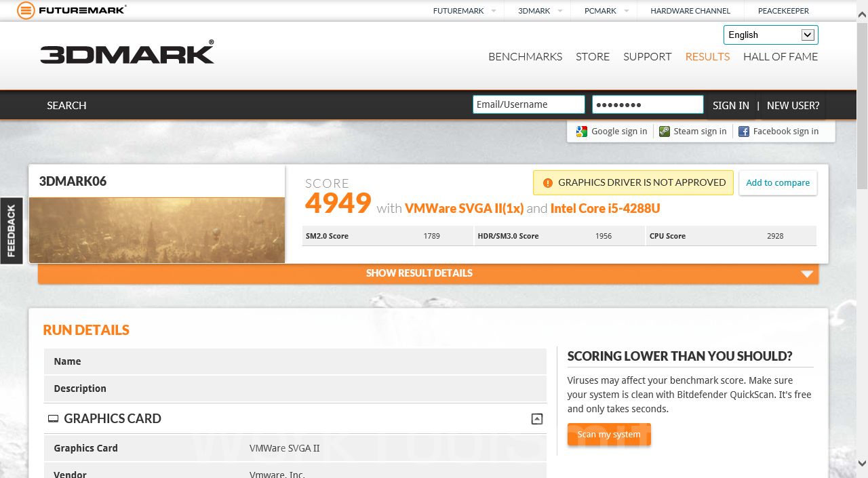Viewport: 868px width, 478px height.
Task: Click the Futuremark round logo icon
Action: (x=26, y=10)
